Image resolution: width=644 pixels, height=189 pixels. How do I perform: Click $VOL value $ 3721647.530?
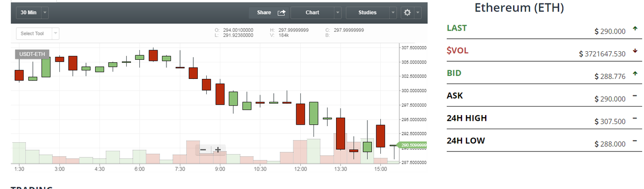tap(602, 54)
